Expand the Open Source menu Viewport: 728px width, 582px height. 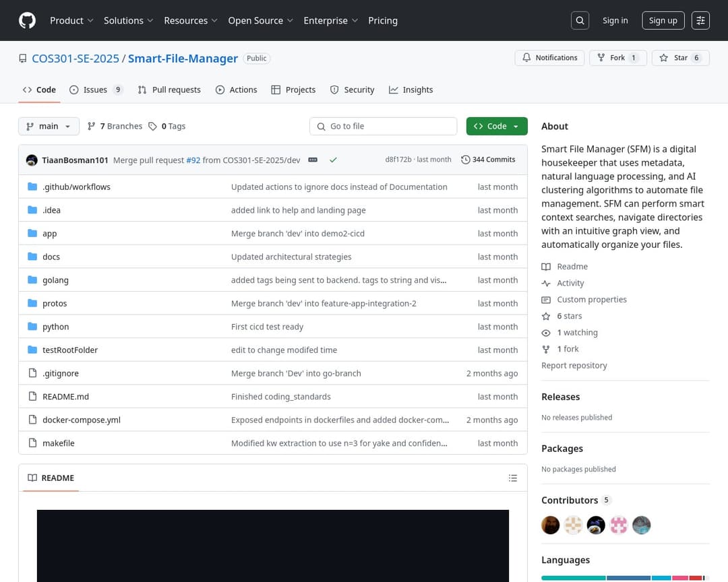[260, 20]
